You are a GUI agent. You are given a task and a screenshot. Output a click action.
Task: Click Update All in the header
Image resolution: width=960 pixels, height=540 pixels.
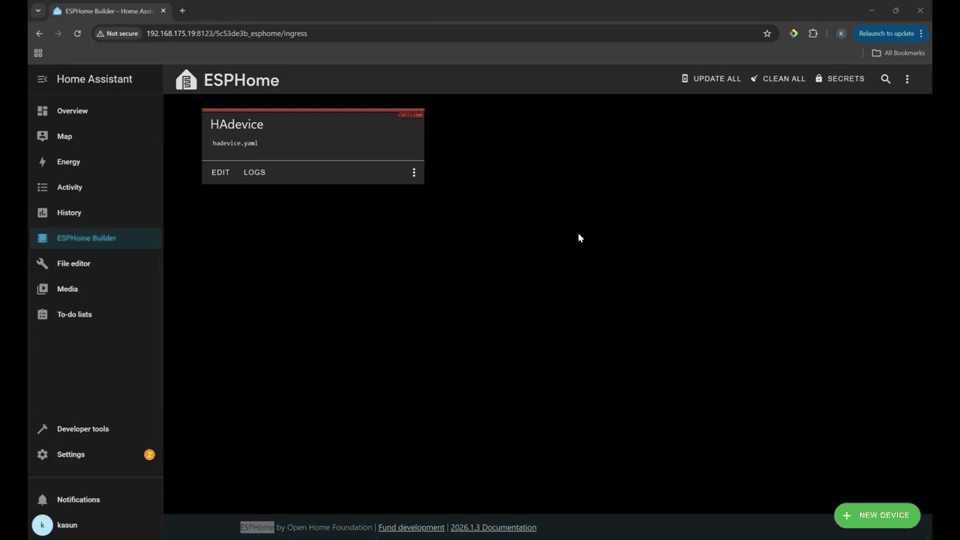[x=711, y=79]
